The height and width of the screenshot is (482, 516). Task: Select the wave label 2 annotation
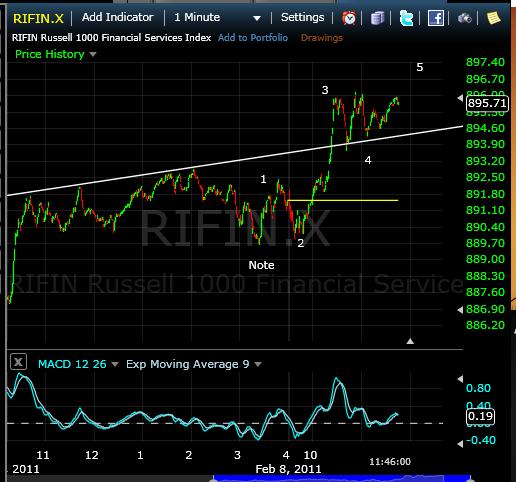301,243
